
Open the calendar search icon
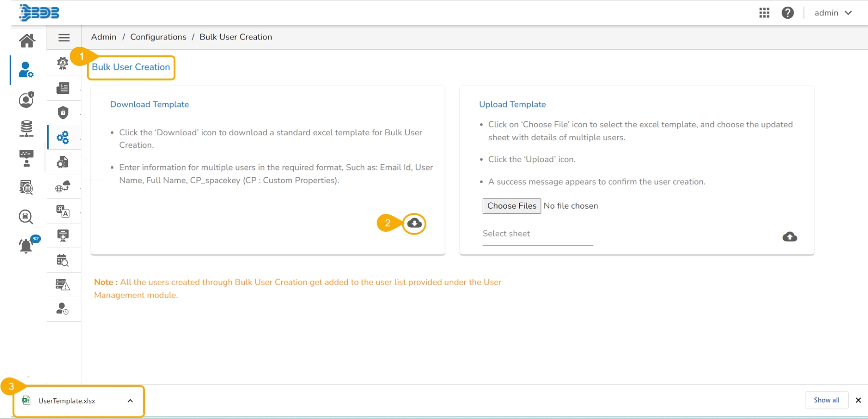coord(63,260)
